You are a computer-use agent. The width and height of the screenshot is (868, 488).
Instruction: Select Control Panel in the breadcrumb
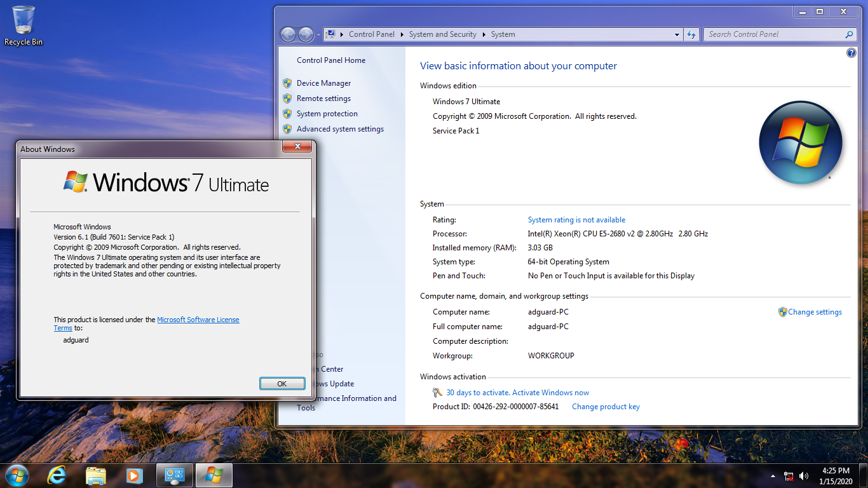pyautogui.click(x=372, y=34)
